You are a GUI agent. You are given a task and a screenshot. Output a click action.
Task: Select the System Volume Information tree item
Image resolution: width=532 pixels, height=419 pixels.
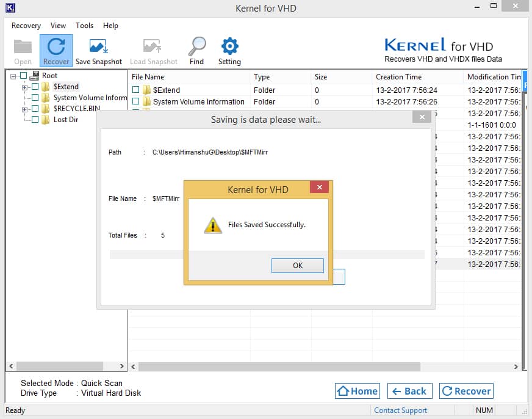point(90,98)
